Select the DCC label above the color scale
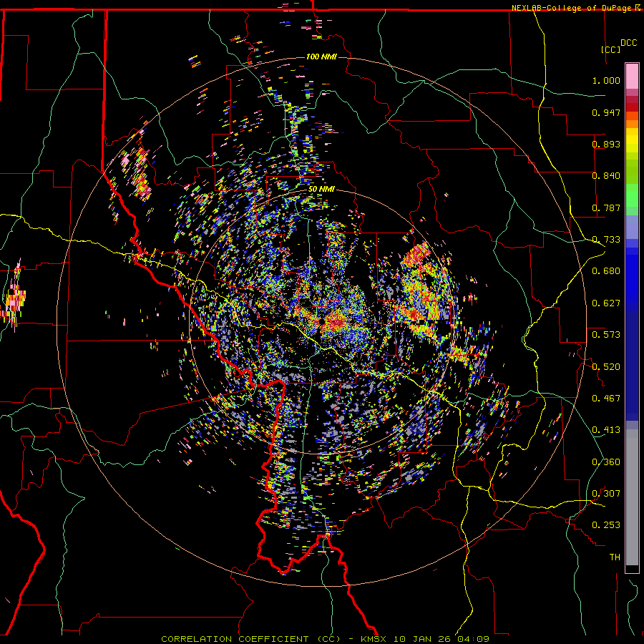Viewport: 644px width, 644px height. tap(628, 43)
